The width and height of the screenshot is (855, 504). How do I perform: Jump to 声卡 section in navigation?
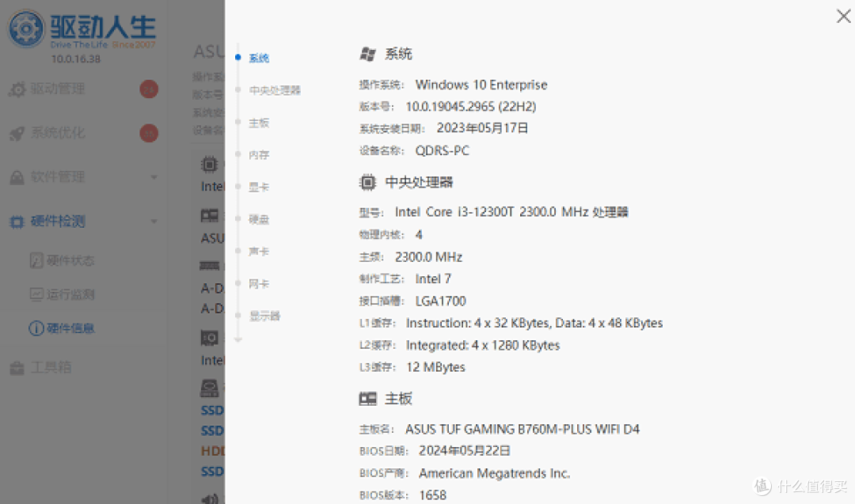[x=259, y=251]
